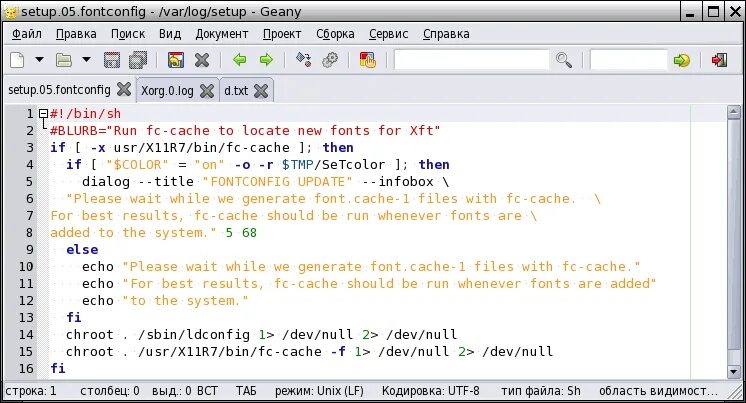Click 'тип файла: Sh' in status bar
746x403 pixels.
pos(540,391)
